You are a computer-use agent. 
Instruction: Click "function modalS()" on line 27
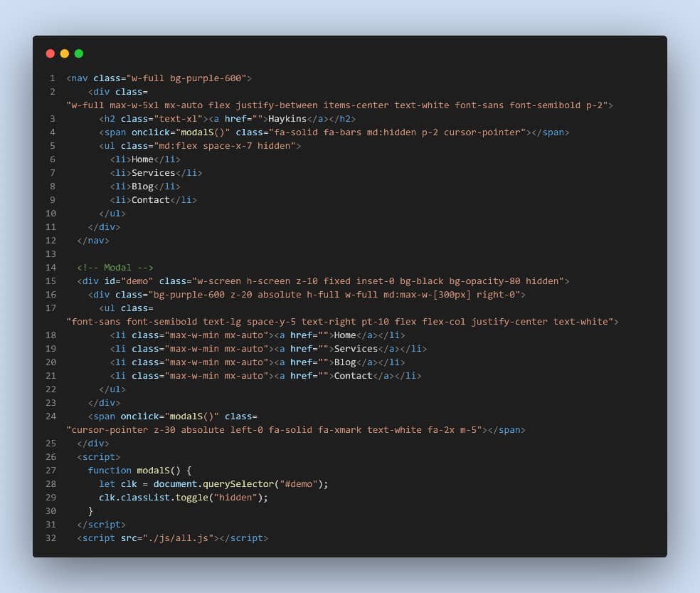(134, 471)
